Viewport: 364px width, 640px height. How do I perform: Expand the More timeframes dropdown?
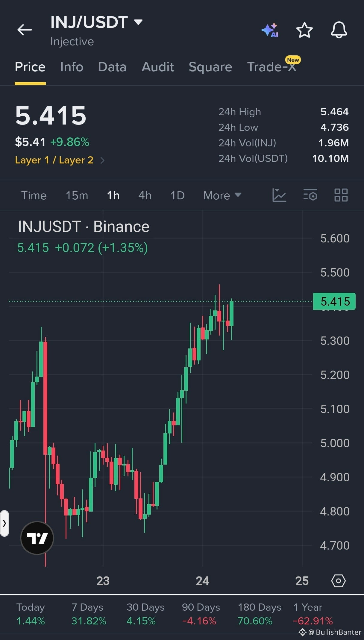coord(222,195)
